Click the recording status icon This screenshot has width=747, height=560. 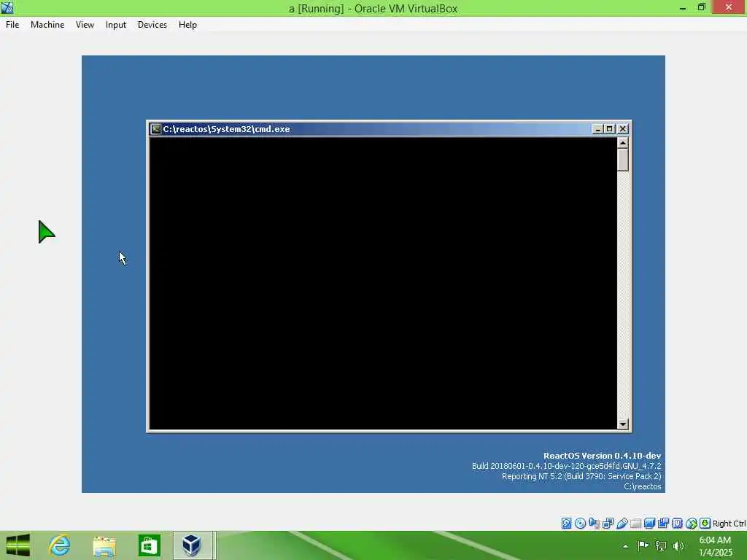(x=663, y=524)
